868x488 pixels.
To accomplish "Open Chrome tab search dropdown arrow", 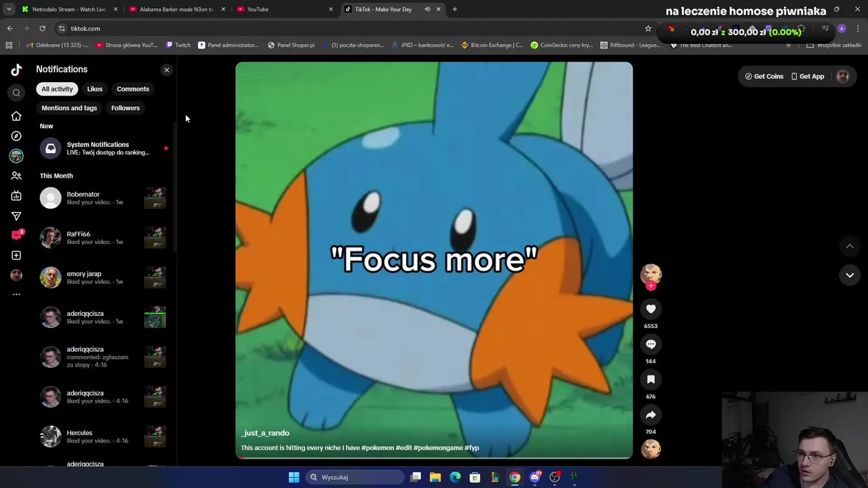I will click(9, 9).
